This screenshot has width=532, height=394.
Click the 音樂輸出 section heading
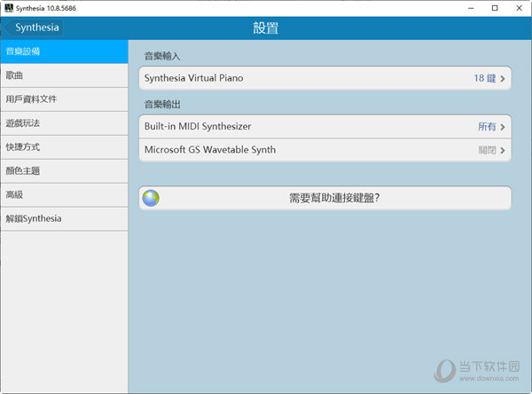162,105
